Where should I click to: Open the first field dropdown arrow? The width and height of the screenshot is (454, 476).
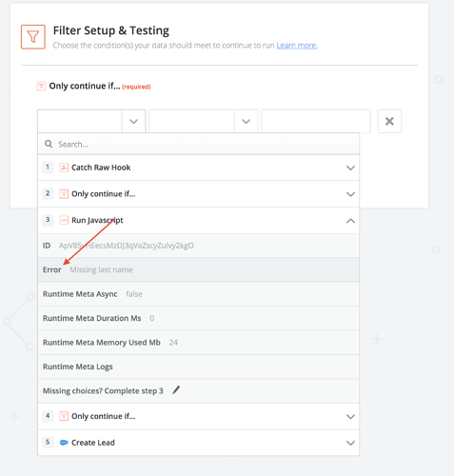(133, 121)
